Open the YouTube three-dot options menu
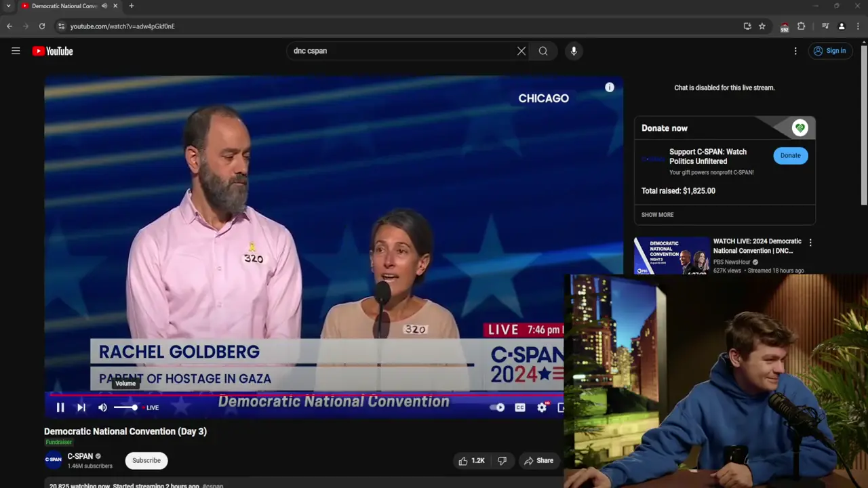Screen dimensions: 868x488 point(795,51)
